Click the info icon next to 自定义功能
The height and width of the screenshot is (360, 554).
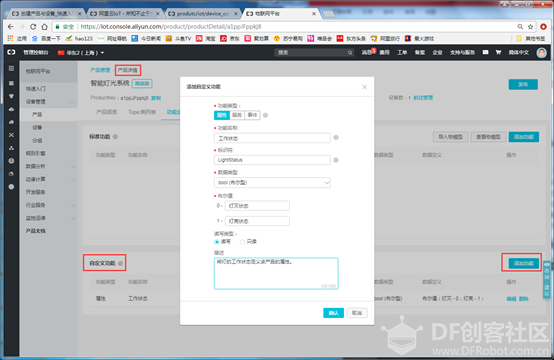(120, 263)
